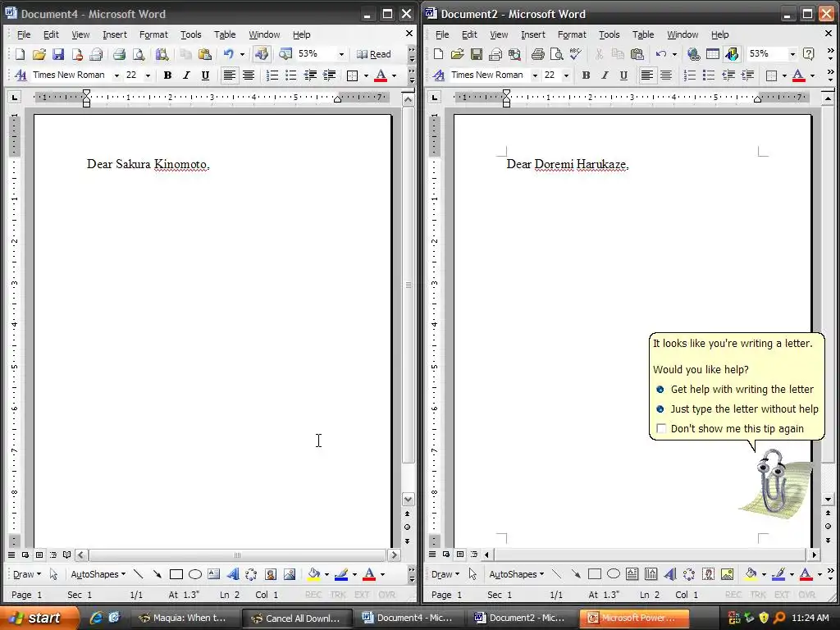Click Paste icon in Document4 toolbar

click(x=204, y=54)
